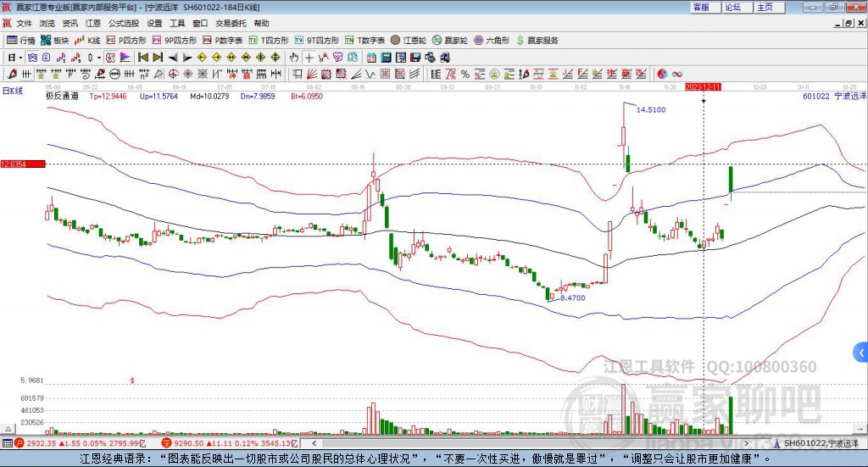Open the T数字表 number table
The image size is (868, 467).
364,41
